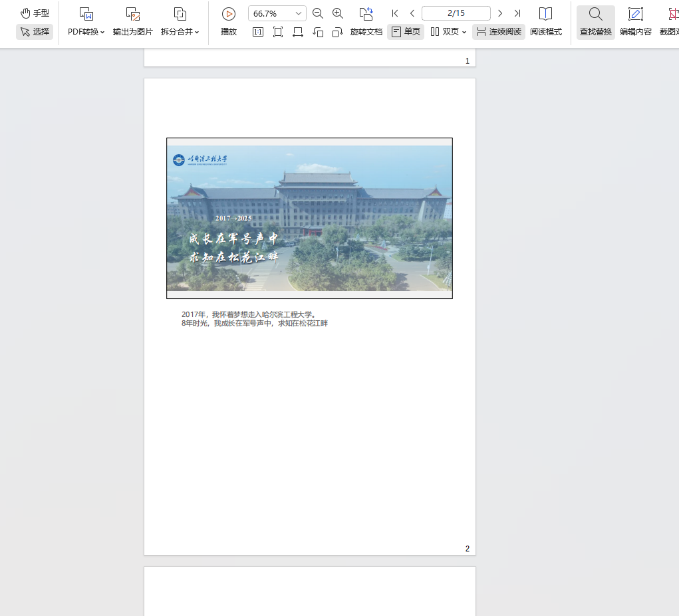This screenshot has width=679, height=616.
Task: Rotate page counterclockwise icon
Action: click(x=318, y=32)
